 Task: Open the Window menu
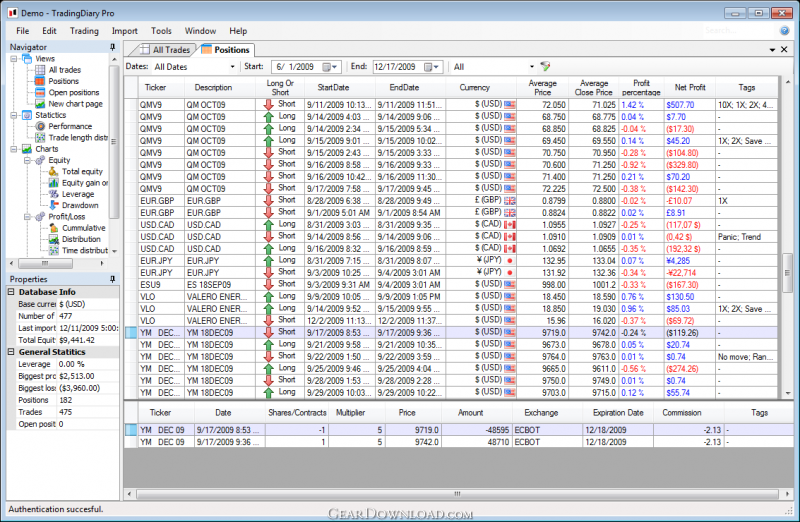point(200,31)
